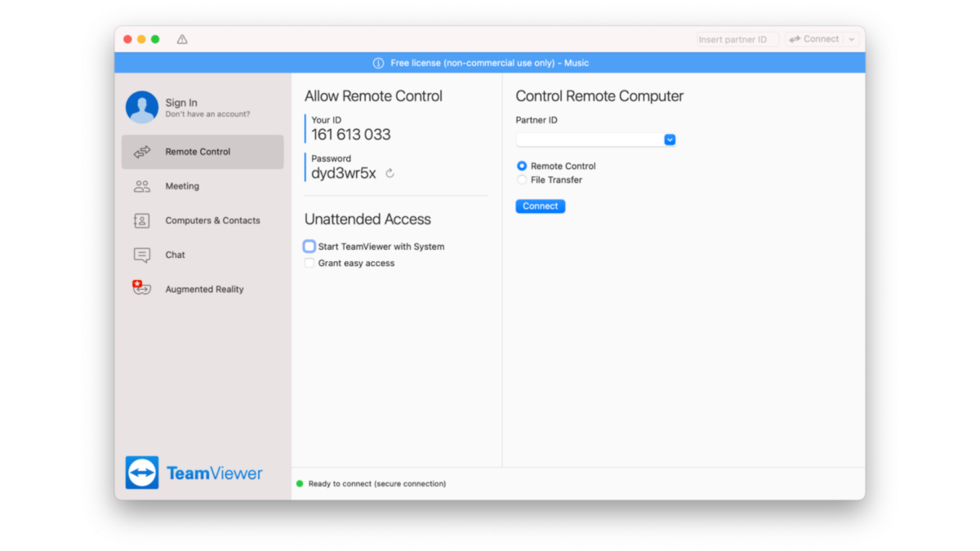The height and width of the screenshot is (551, 980).
Task: Click the Ready to connect status indicator
Action: point(302,483)
